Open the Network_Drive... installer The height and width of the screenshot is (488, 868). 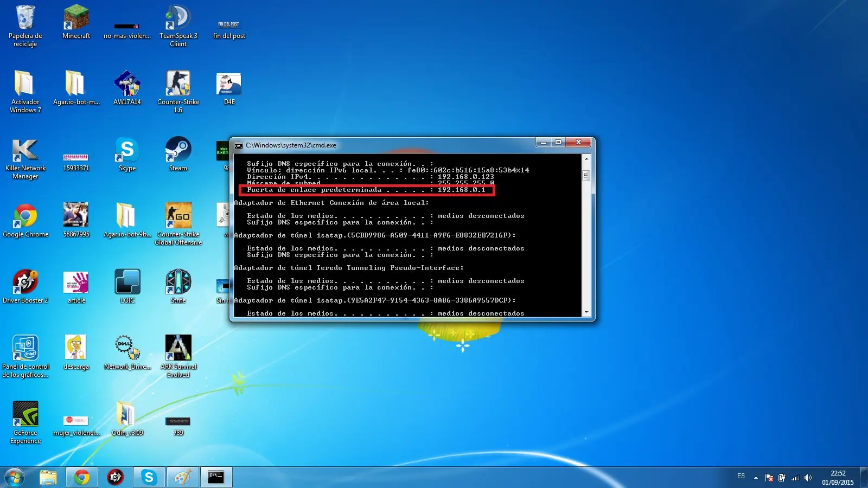click(x=127, y=352)
